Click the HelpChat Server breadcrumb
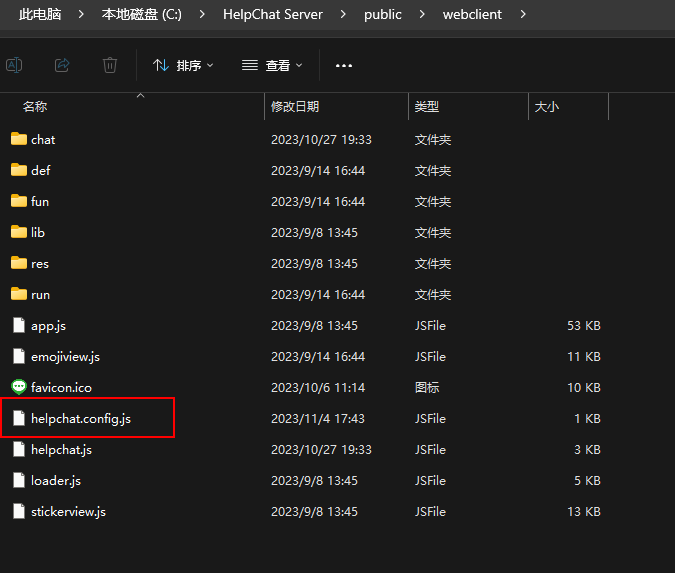The image size is (675, 573). (273, 15)
